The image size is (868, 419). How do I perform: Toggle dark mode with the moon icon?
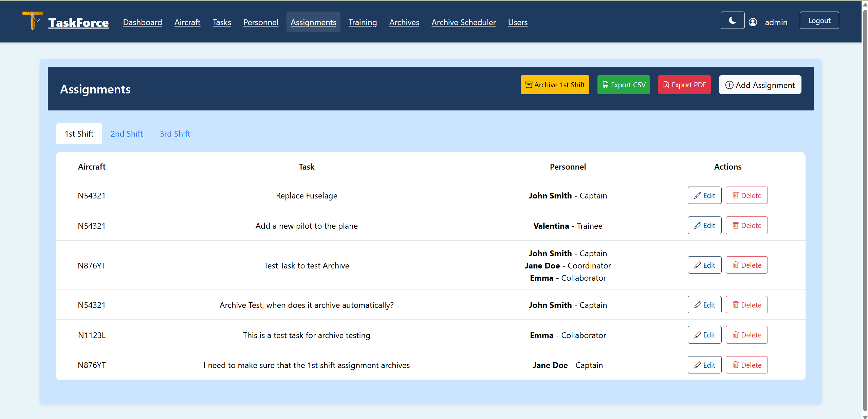point(732,21)
